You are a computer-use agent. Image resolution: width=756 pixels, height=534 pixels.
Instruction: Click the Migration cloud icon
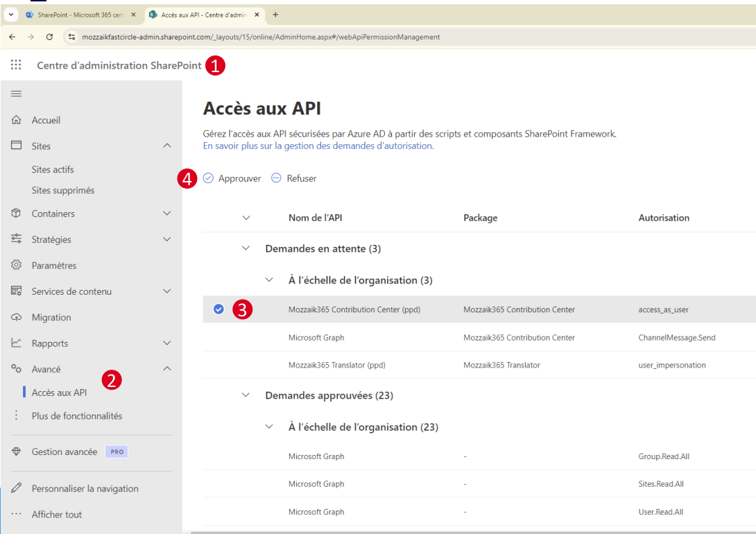coord(17,317)
